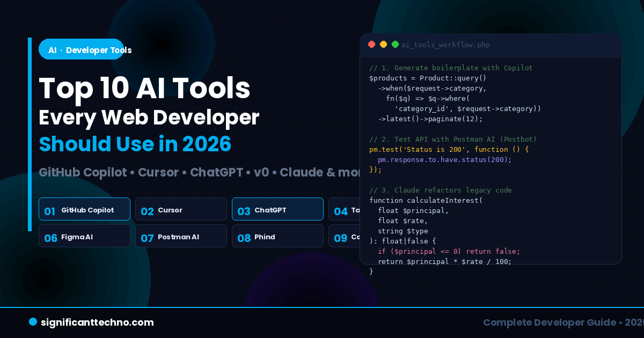Click the blue dot beside significanttechno.com
This screenshot has height=338, width=644.
click(33, 322)
